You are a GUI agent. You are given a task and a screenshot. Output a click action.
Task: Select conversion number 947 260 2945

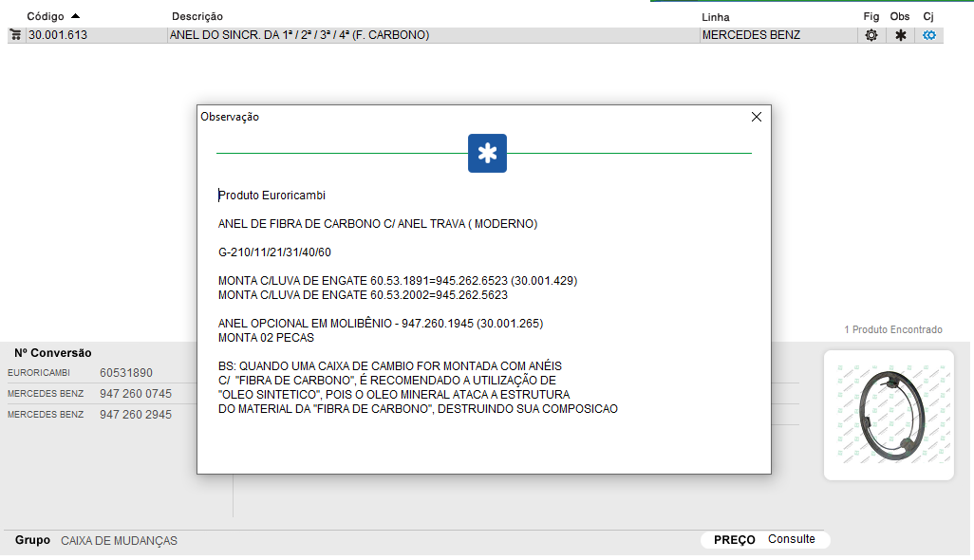pyautogui.click(x=136, y=415)
